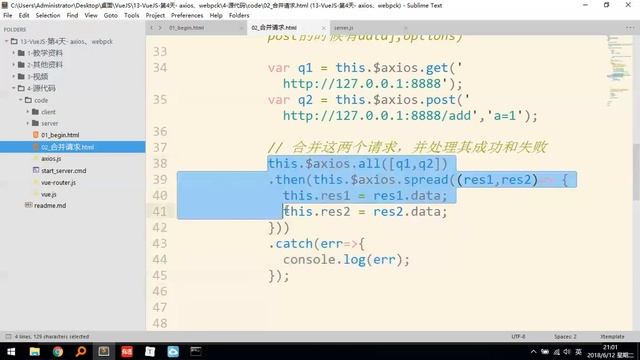Open the taskbar clock and date
The image size is (640, 360).
[611, 351]
